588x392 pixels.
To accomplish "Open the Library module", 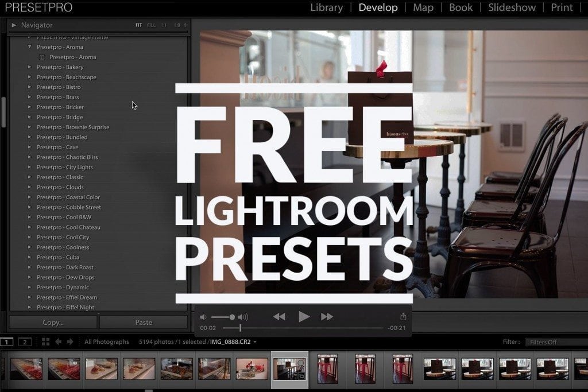I will 327,7.
